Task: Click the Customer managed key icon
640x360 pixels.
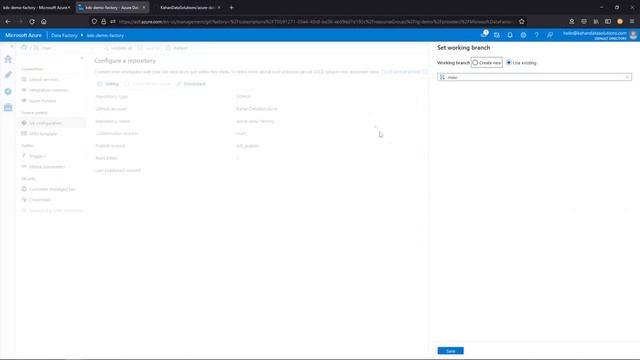Action: [x=24, y=189]
